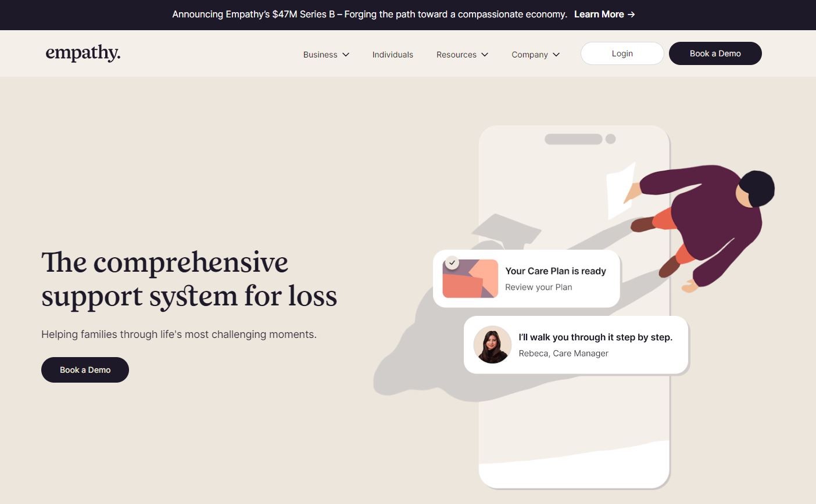
Task: Open the Individuals menu item
Action: click(393, 55)
